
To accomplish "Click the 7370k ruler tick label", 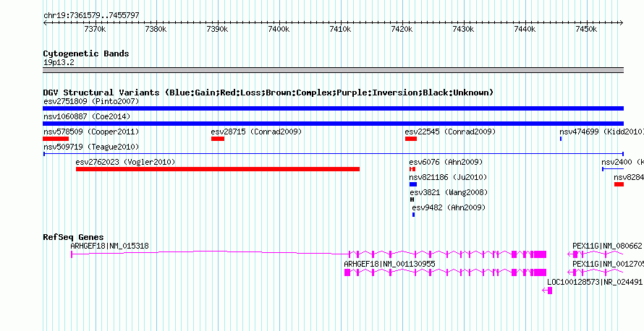I will coord(96,29).
